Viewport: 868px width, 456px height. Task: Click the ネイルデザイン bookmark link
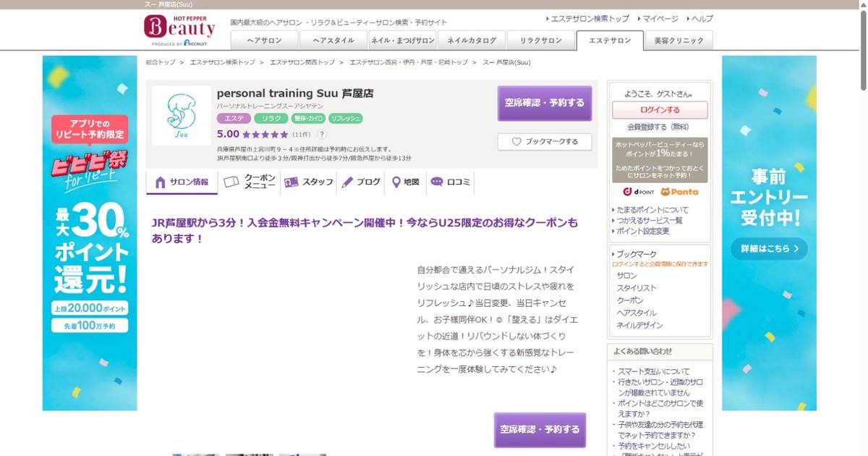pyautogui.click(x=639, y=325)
